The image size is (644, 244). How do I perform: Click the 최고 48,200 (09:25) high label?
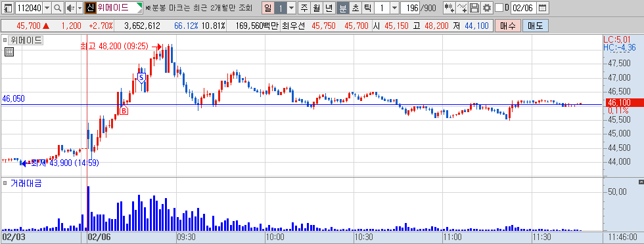(114, 47)
